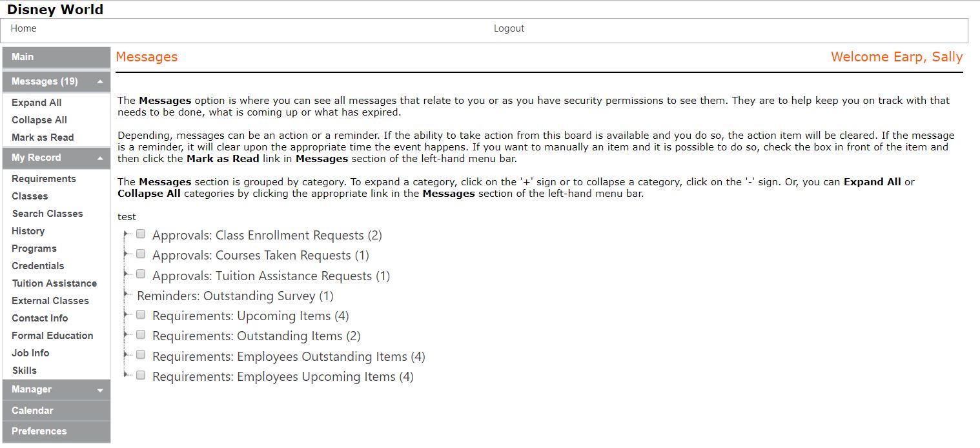Open the Main sidebar section
The height and width of the screenshot is (448, 980).
coord(56,57)
